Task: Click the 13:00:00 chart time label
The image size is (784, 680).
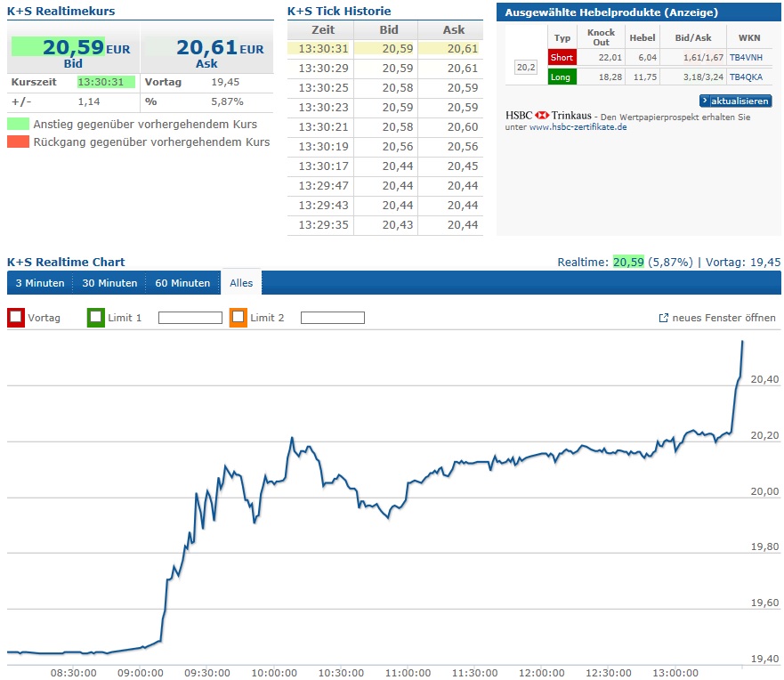Action: (675, 673)
